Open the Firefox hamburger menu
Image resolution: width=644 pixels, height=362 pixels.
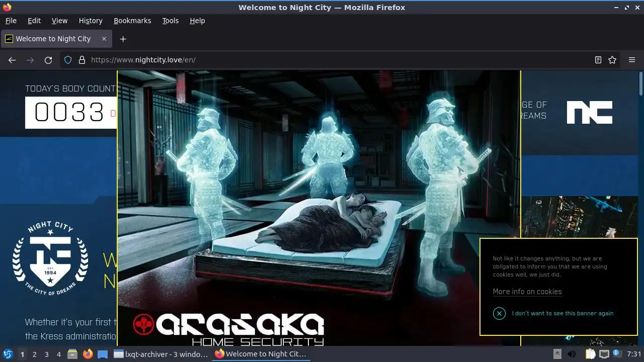click(632, 60)
